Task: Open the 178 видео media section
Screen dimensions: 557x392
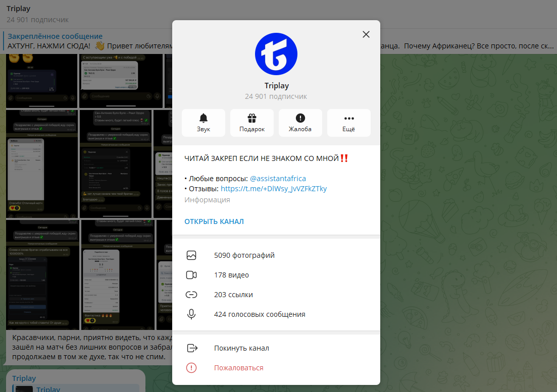Action: (231, 275)
